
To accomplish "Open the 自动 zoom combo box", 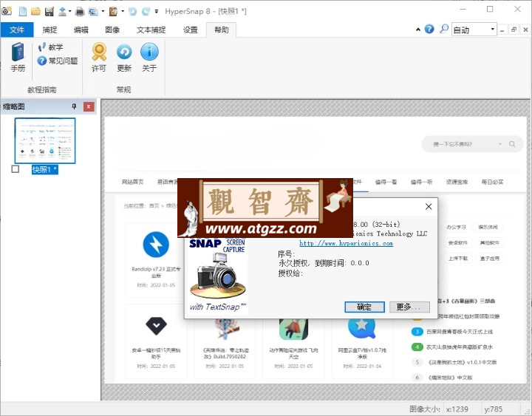I will tap(474, 30).
